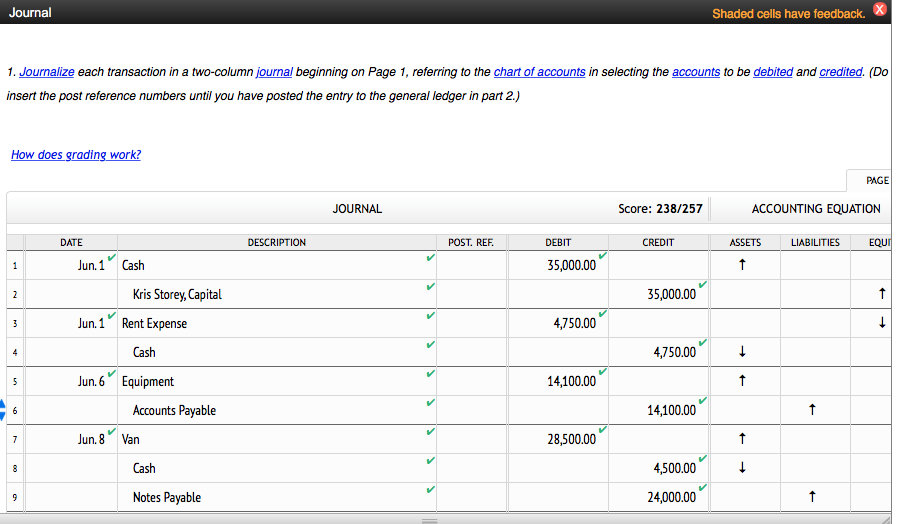Click Liabilities up arrow for Accounts Payable
This screenshot has height=524, width=900.
[x=812, y=410]
